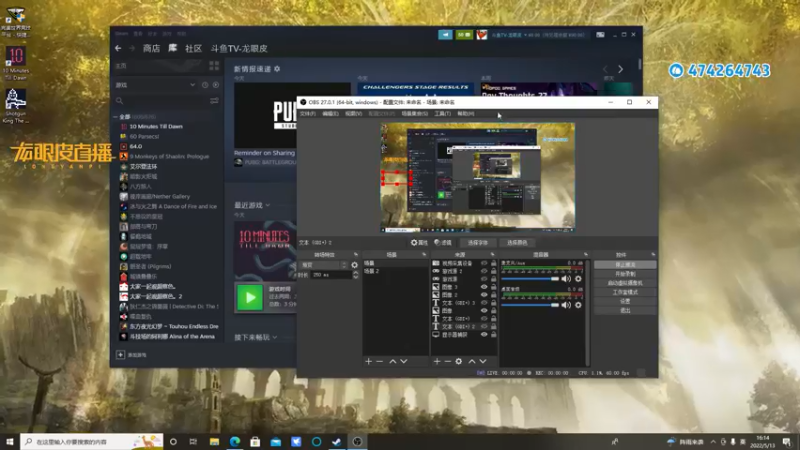Screen dimensions: 800x450
Task: Expand Steam 游戏 category dropdown
Action: [x=192, y=85]
